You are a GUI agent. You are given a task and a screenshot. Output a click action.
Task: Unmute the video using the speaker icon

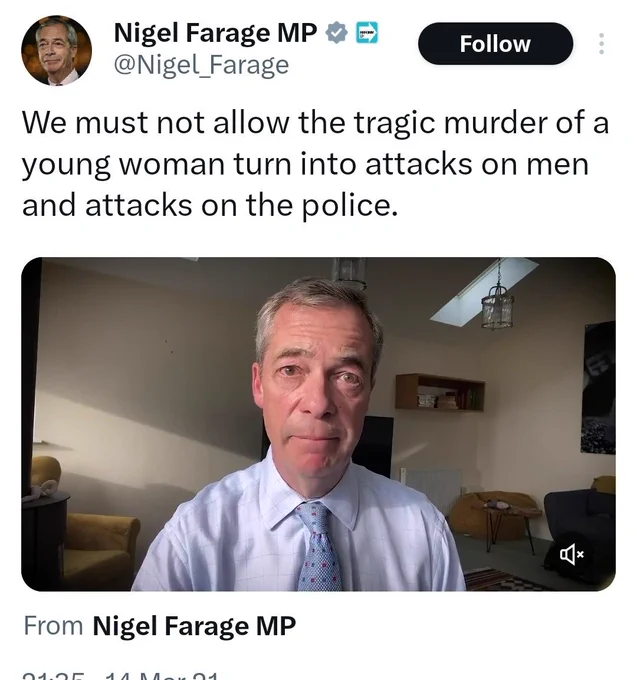(x=572, y=554)
